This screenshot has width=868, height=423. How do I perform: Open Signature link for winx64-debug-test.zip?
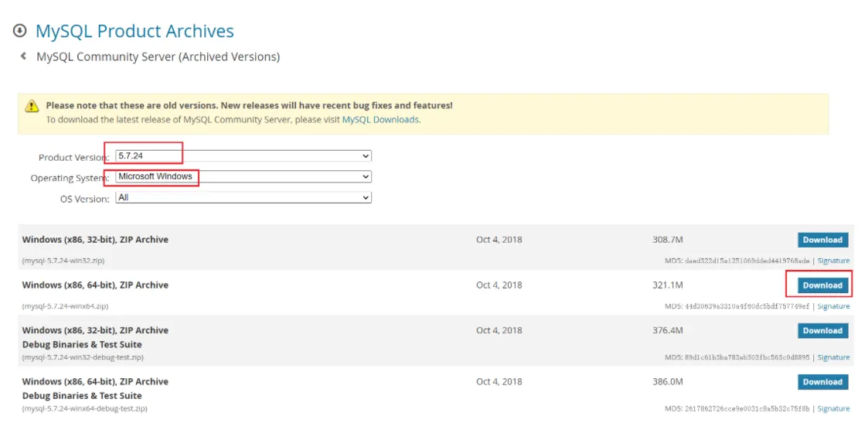coord(833,408)
